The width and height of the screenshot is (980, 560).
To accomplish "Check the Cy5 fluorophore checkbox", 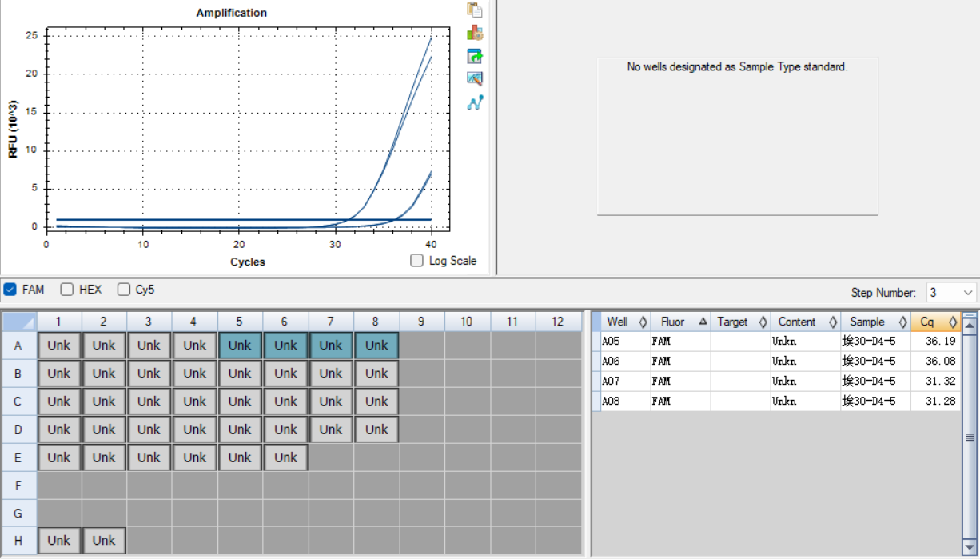I will pyautogui.click(x=124, y=290).
